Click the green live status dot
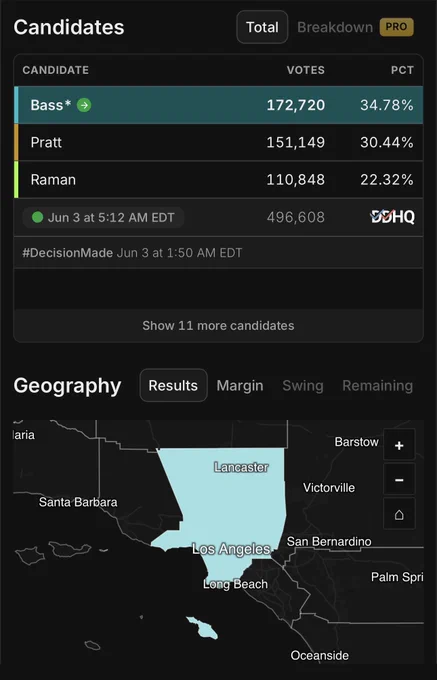 [38, 217]
